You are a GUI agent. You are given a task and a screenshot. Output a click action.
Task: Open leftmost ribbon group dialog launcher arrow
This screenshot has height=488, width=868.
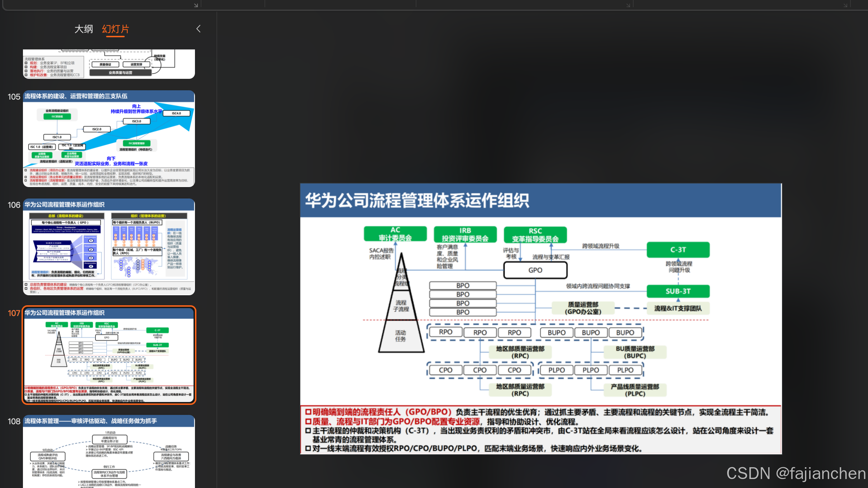point(196,5)
